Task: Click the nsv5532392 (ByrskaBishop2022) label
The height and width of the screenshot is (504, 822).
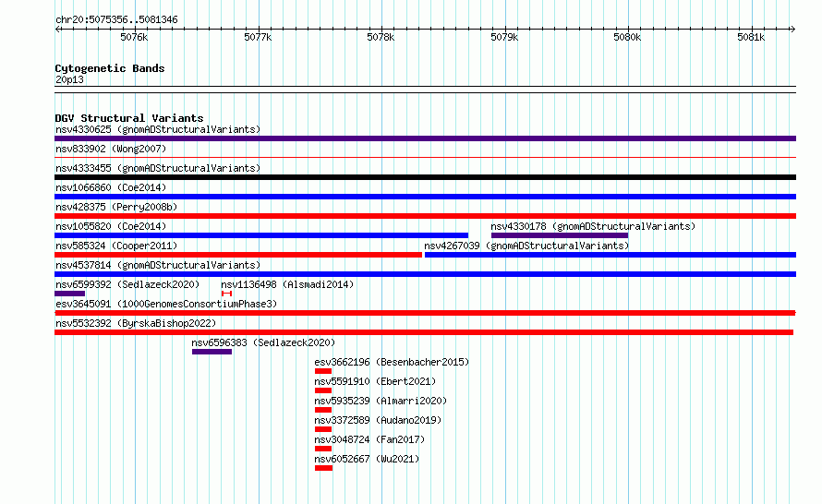Action: click(136, 323)
